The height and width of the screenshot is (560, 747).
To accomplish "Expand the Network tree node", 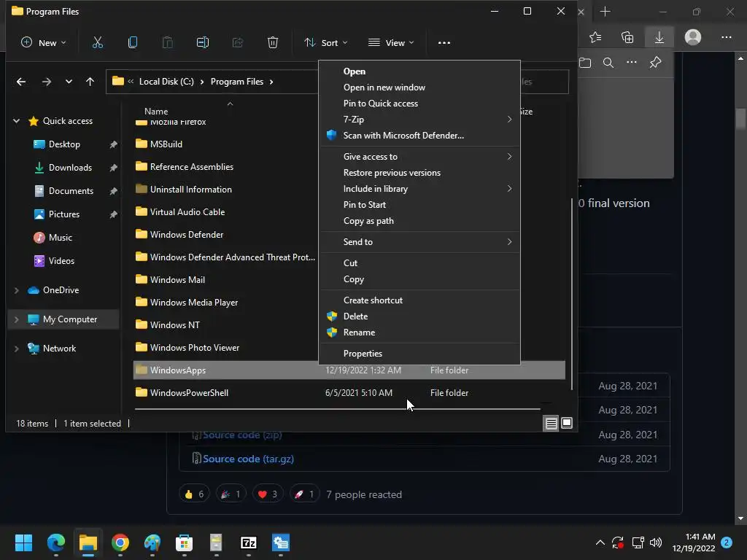I will (17, 349).
